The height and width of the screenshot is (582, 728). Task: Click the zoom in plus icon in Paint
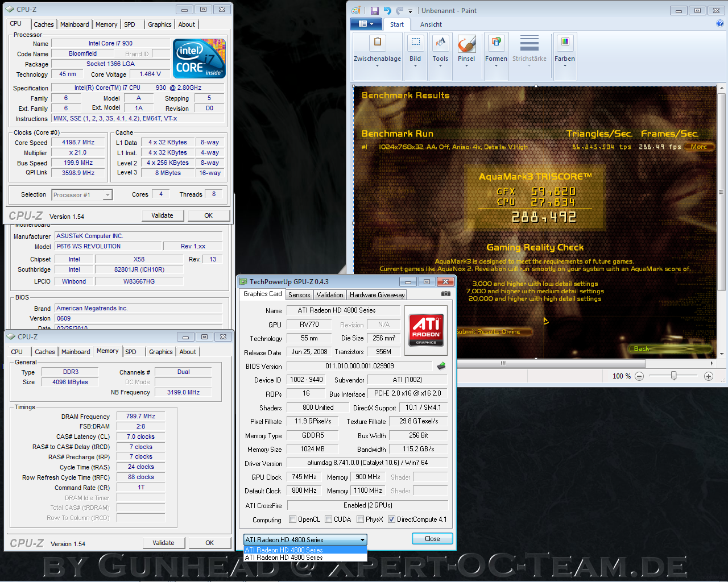pyautogui.click(x=709, y=376)
